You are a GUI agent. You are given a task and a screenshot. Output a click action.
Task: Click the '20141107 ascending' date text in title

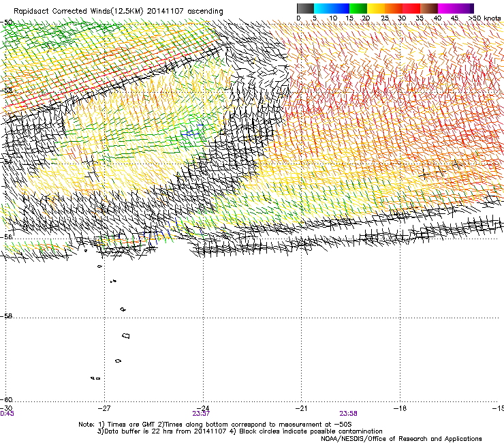[185, 12]
